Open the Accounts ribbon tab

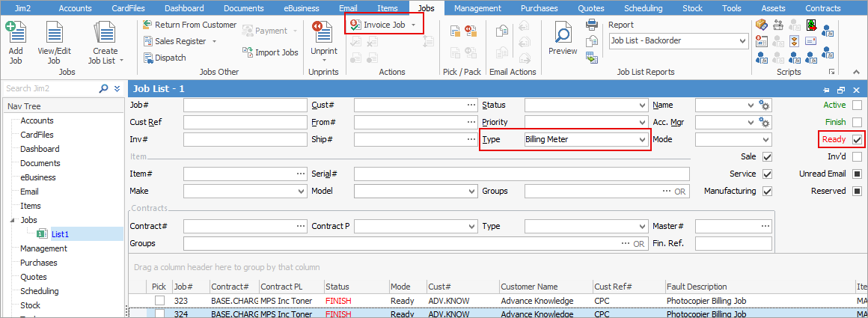pyautogui.click(x=76, y=8)
